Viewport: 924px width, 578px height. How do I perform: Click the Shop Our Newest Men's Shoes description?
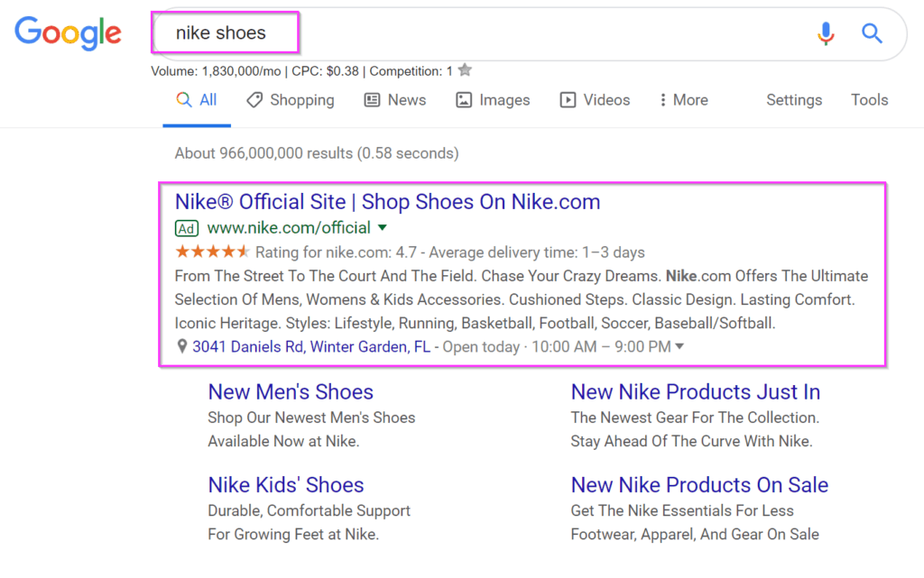click(311, 417)
